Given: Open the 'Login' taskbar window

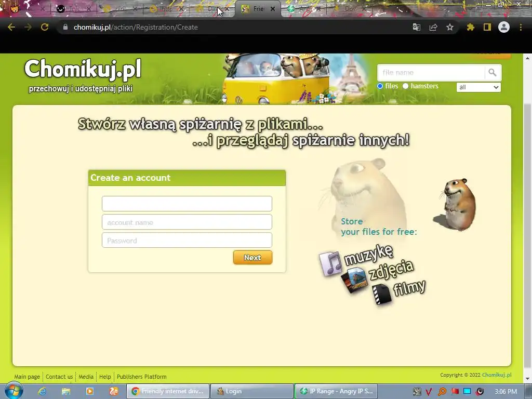Looking at the screenshot, I should 252,391.
